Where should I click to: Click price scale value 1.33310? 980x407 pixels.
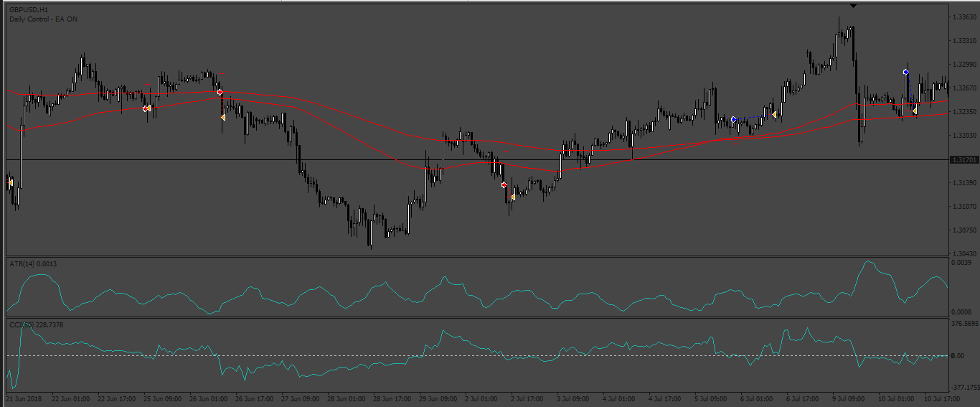(x=964, y=41)
